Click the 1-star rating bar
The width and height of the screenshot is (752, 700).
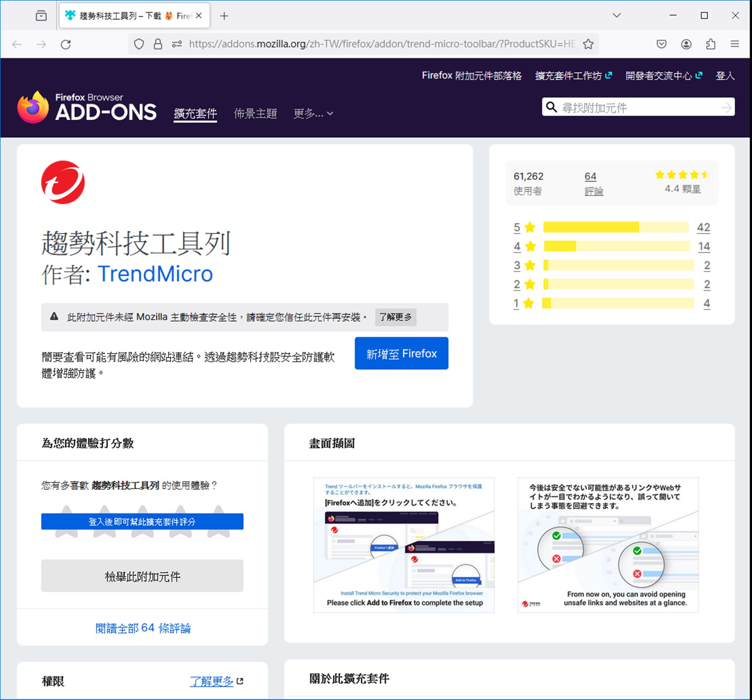[x=618, y=303]
